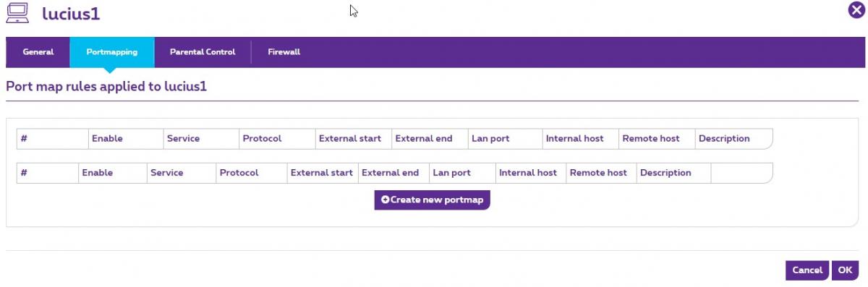Screen dimensions: 868x287
Task: Close the dialog with the X icon
Action: [856, 11]
